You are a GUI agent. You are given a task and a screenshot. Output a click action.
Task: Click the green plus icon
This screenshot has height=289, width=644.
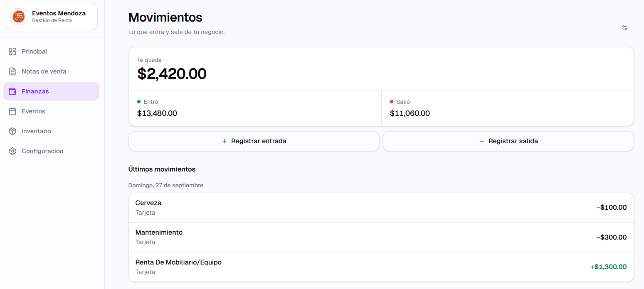pyautogui.click(x=225, y=141)
